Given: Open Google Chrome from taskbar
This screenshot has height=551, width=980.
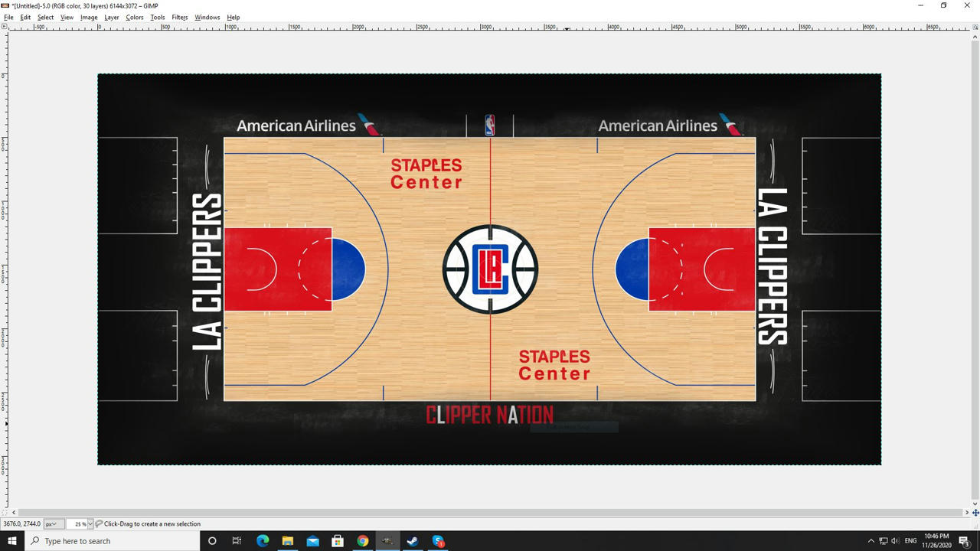Looking at the screenshot, I should [362, 541].
